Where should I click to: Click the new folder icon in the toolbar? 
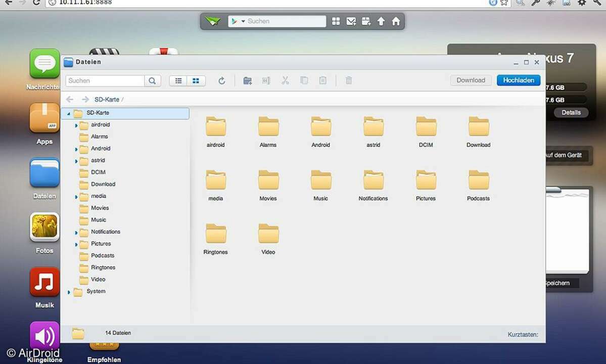click(x=247, y=80)
